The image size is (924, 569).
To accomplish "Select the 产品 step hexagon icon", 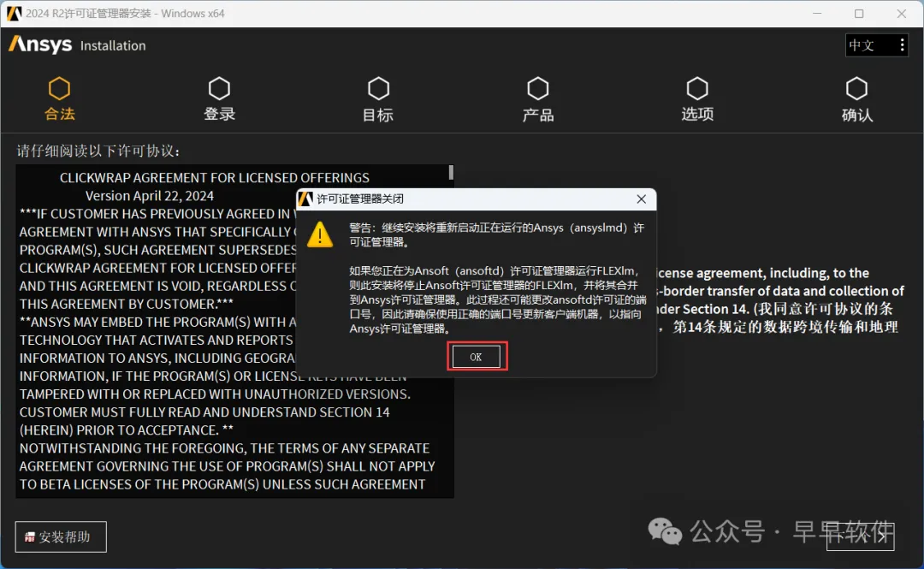I will coord(538,89).
